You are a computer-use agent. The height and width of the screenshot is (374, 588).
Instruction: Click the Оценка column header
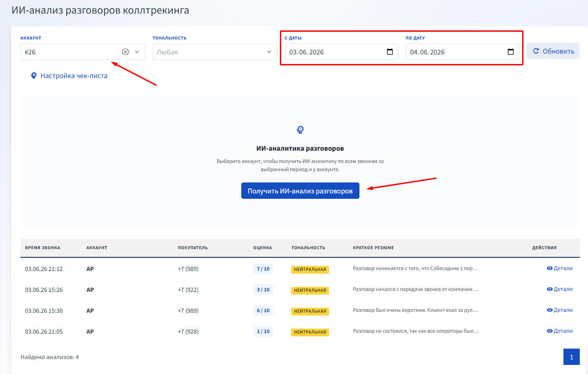coord(263,248)
